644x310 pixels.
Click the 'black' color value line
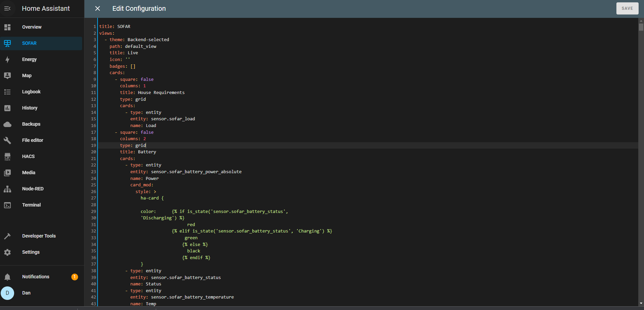click(x=194, y=251)
